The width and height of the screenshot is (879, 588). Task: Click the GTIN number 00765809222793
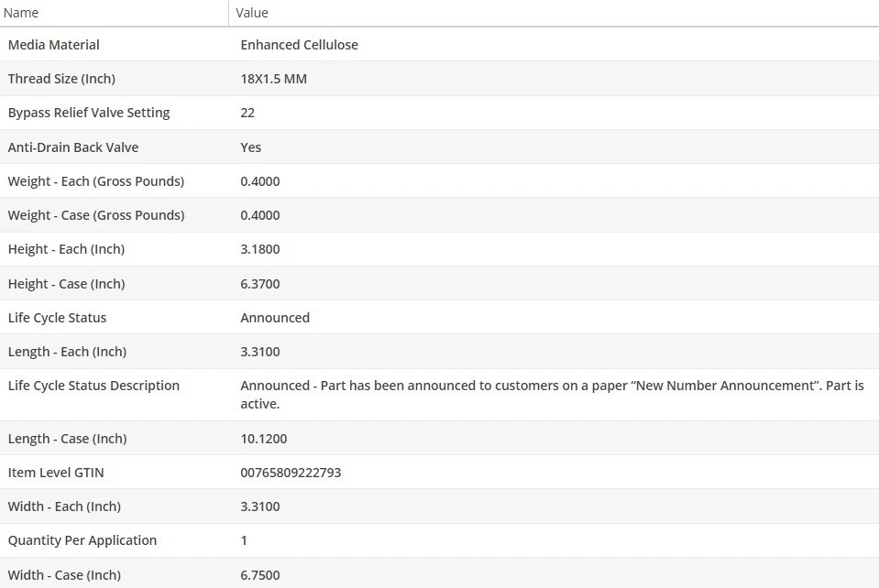coord(291,473)
